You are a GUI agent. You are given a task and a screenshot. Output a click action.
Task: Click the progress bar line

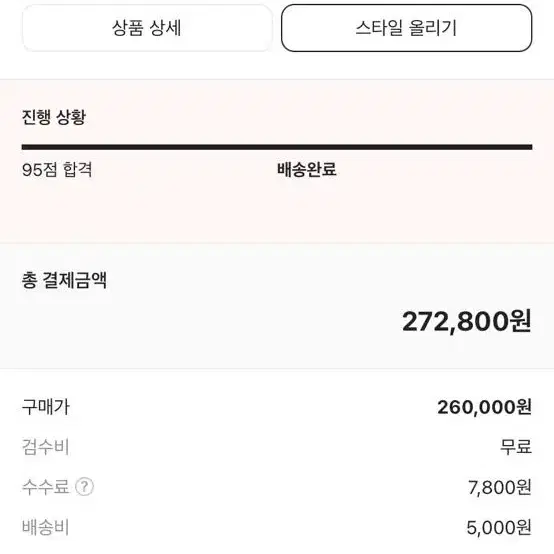[x=277, y=147]
